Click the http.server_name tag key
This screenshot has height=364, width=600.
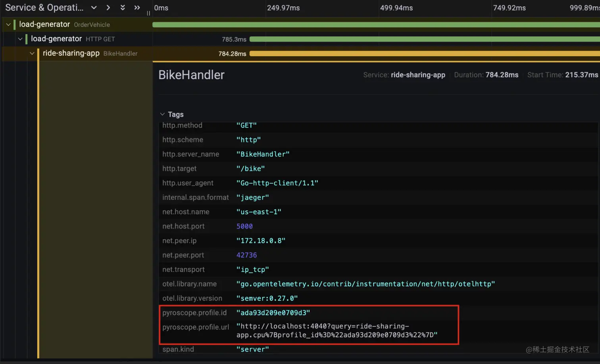click(190, 154)
